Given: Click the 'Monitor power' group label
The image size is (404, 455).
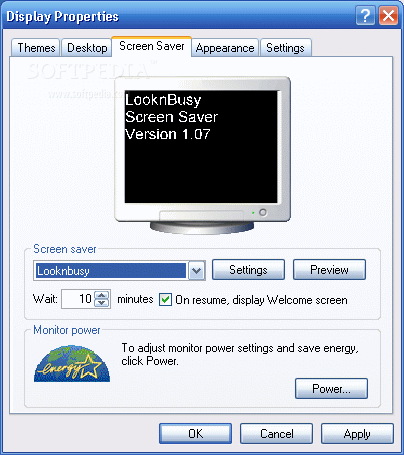Looking at the screenshot, I should (x=67, y=330).
